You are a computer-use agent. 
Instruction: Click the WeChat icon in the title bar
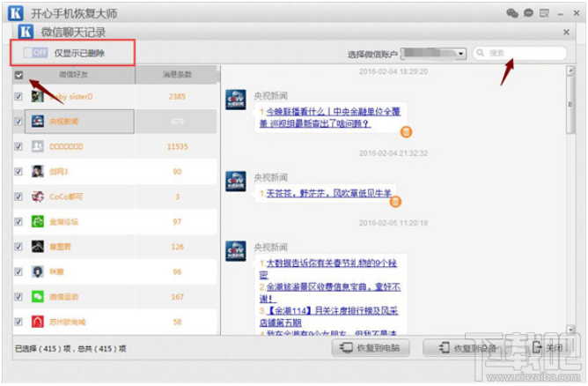512,13
